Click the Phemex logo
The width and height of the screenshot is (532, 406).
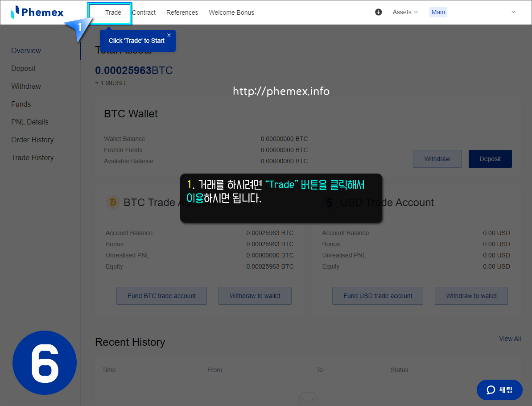37,12
